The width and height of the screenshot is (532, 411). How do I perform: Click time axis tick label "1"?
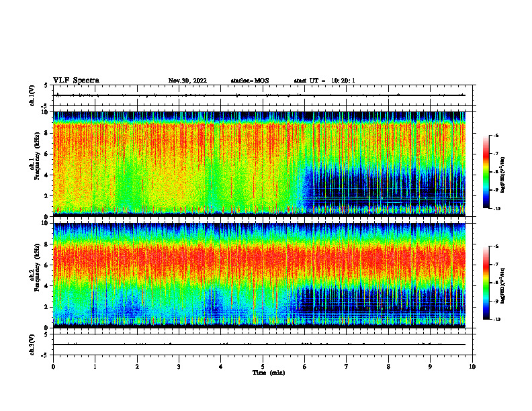pyautogui.click(x=95, y=367)
